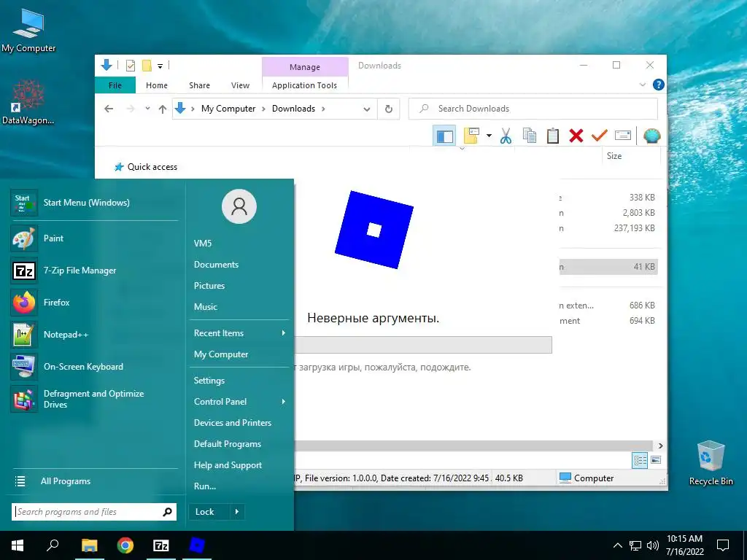Open the recent locations dropdown arrow

click(147, 109)
